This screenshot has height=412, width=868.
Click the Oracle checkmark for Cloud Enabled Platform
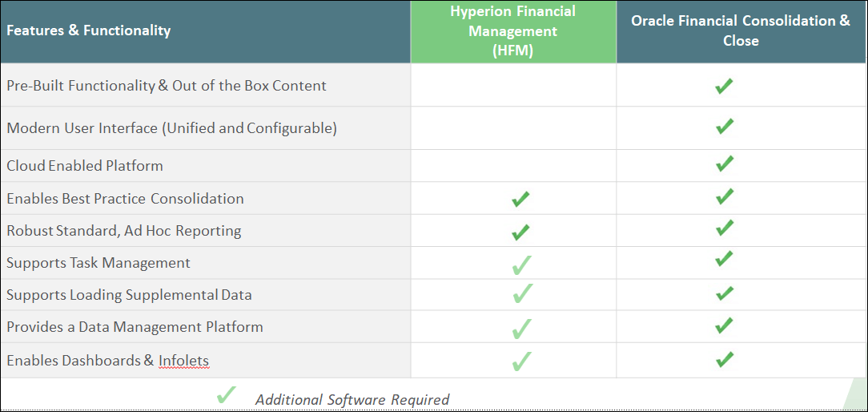tap(724, 163)
